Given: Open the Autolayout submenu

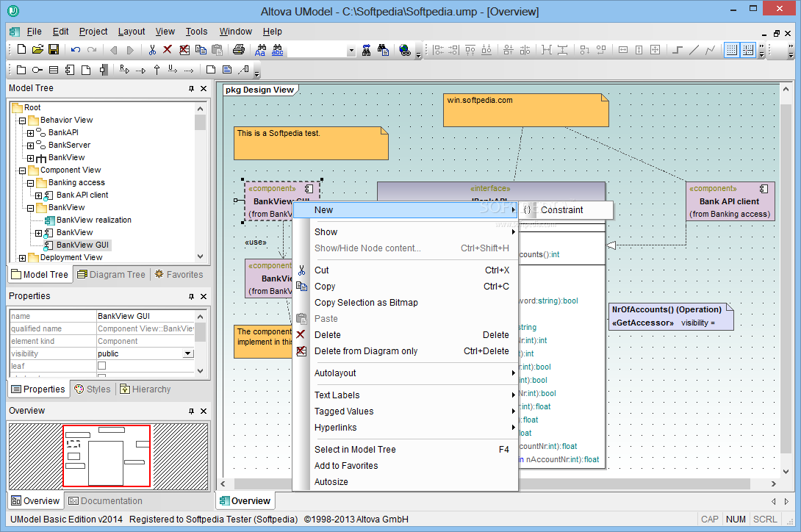Looking at the screenshot, I should pos(405,373).
